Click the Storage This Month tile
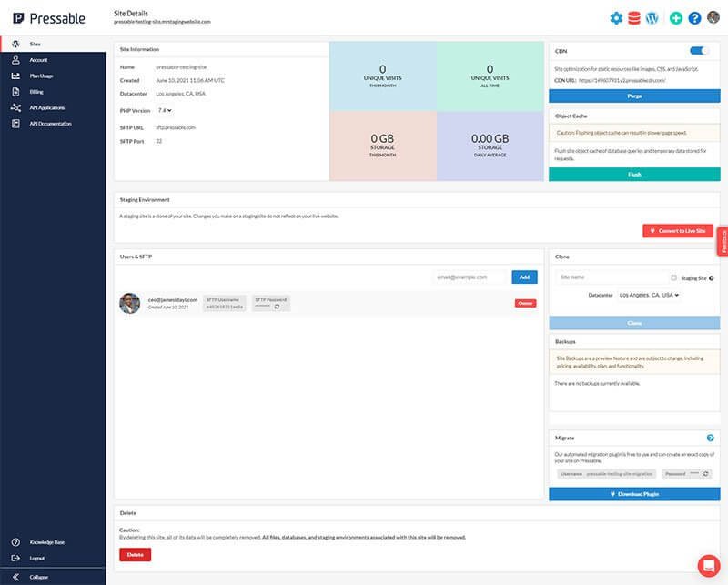This screenshot has height=585, width=728. point(382,146)
